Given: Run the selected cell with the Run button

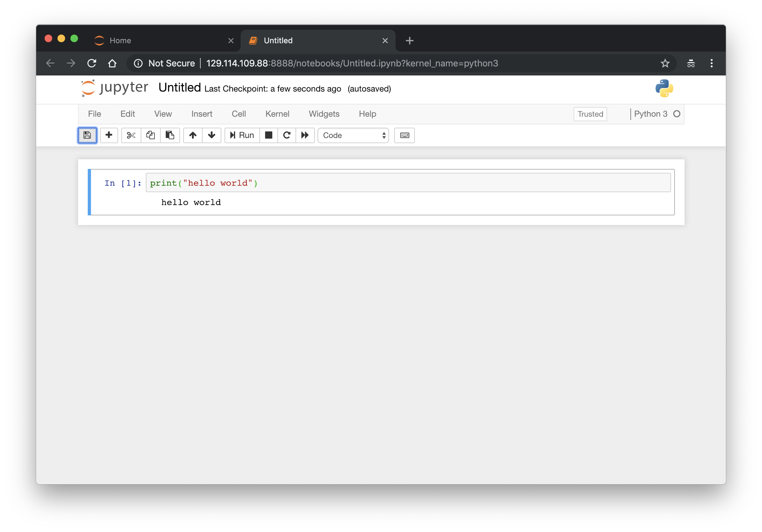Looking at the screenshot, I should click(x=242, y=135).
